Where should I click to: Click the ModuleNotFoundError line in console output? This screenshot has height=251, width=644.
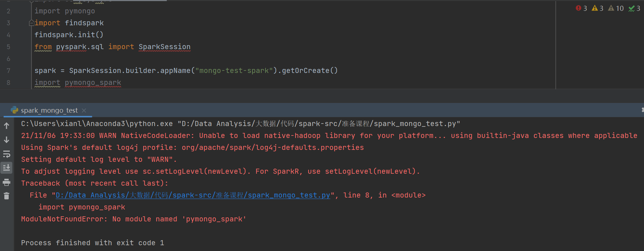click(x=134, y=219)
